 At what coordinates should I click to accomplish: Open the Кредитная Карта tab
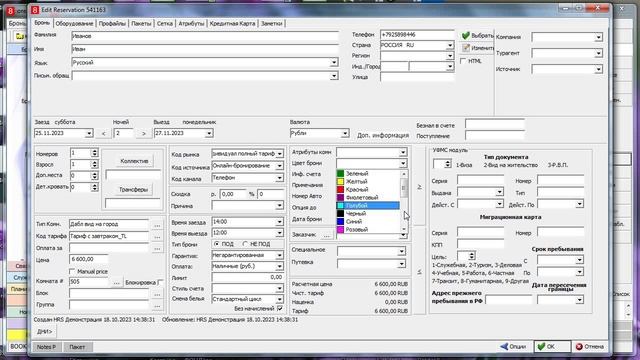[x=232, y=24]
